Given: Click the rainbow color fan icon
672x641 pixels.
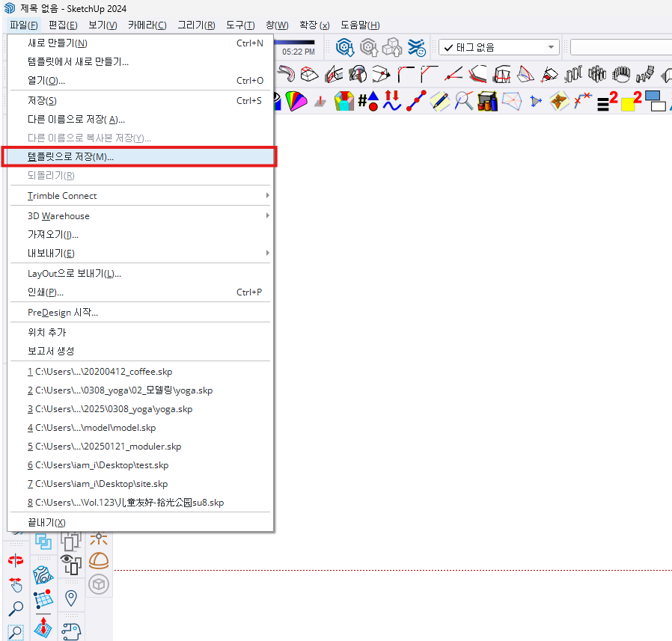Looking at the screenshot, I should tap(296, 102).
